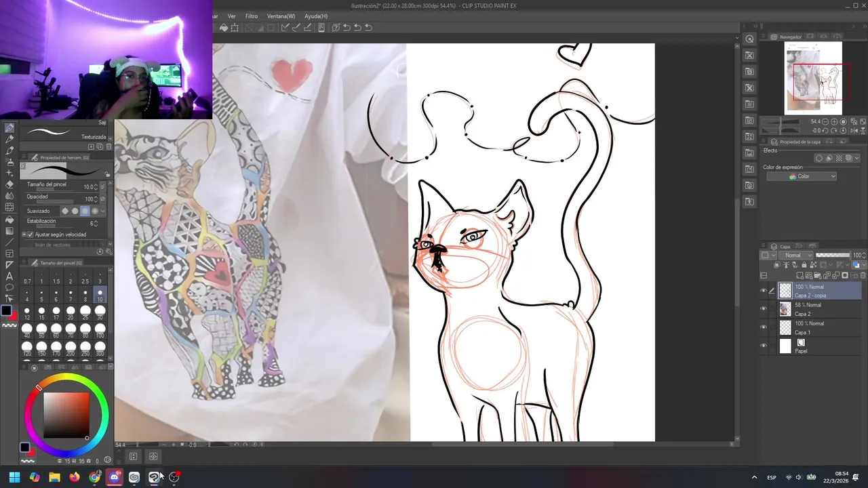Switch to the Capa panel tab
The width and height of the screenshot is (868, 488).
click(781, 247)
